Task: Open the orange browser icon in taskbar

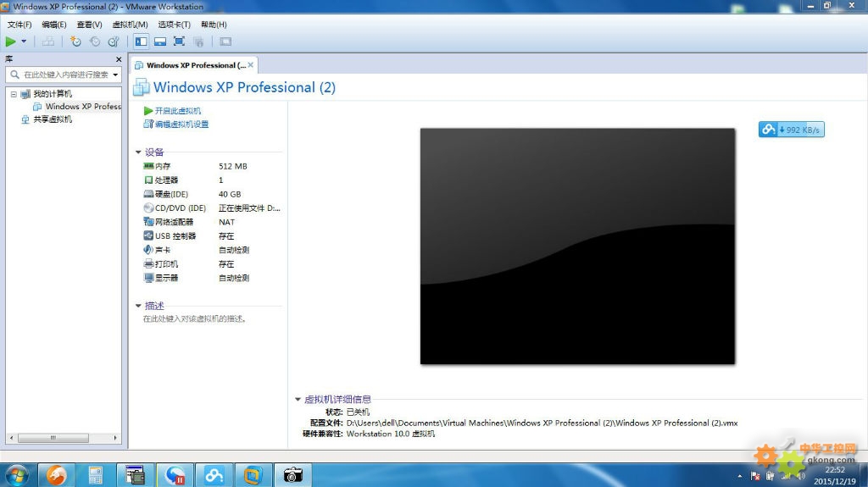Action: (x=57, y=475)
